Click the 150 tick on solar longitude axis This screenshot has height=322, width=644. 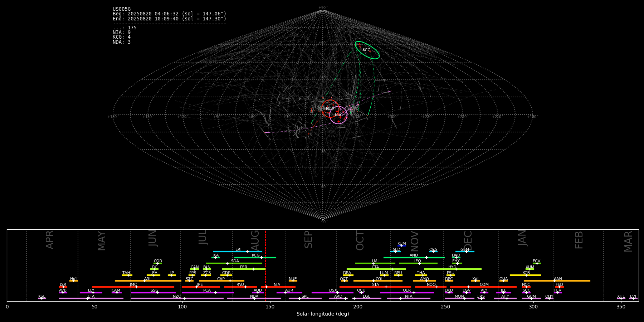click(270, 307)
